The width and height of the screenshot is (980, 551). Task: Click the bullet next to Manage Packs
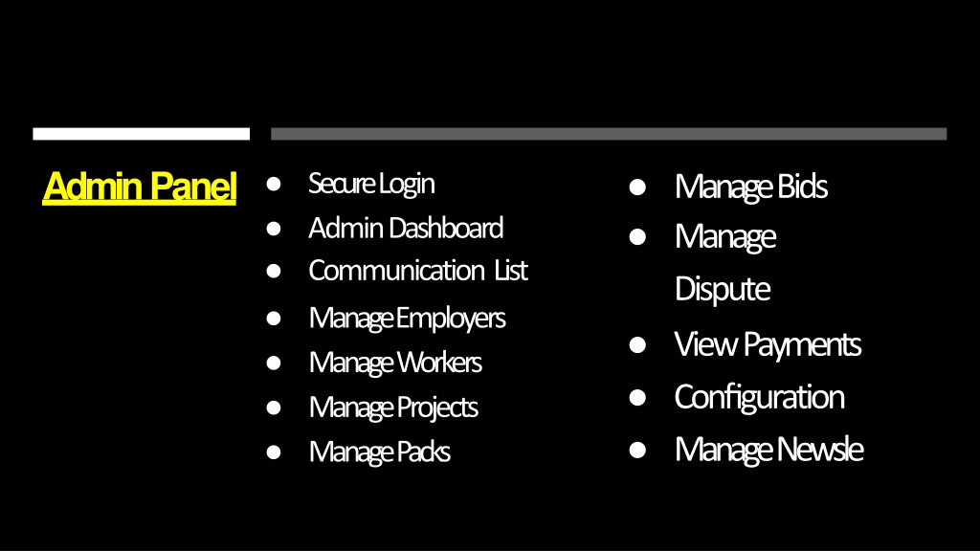(x=273, y=452)
